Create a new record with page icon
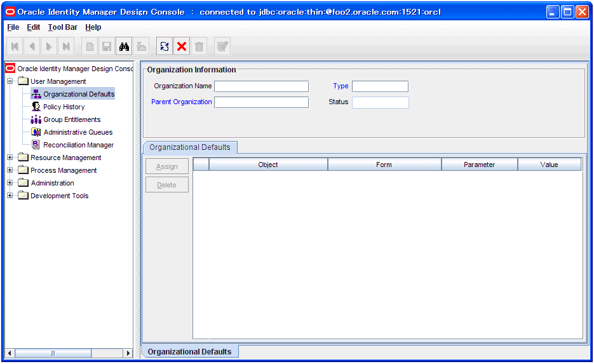Viewport: 594px width, 364px height. click(x=90, y=46)
